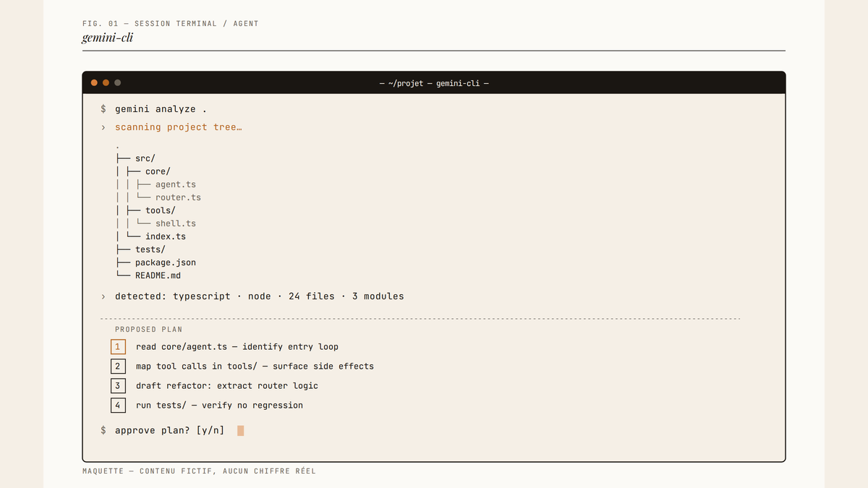Select the core/ folder in tree

point(158,171)
